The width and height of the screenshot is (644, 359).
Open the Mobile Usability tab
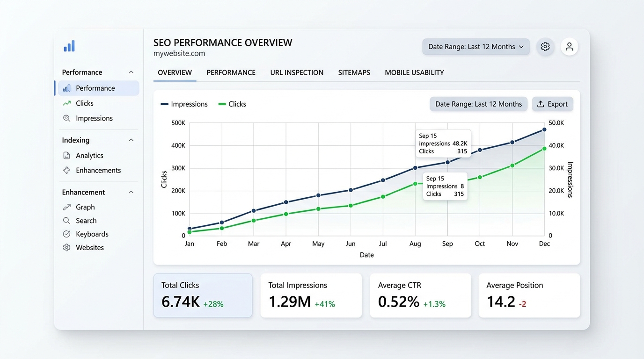(414, 72)
